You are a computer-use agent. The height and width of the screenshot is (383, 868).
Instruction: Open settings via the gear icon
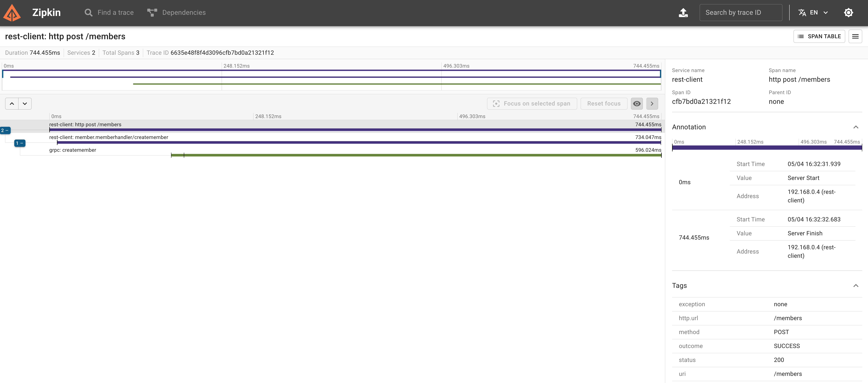(x=848, y=13)
